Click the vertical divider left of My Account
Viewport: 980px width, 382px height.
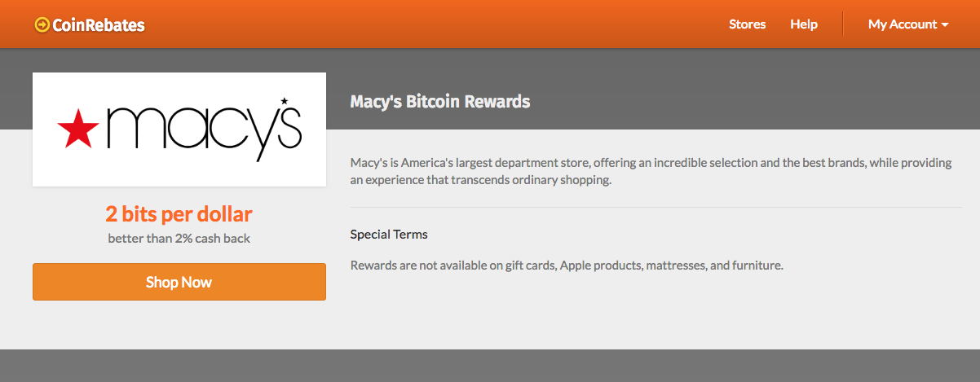point(842,24)
